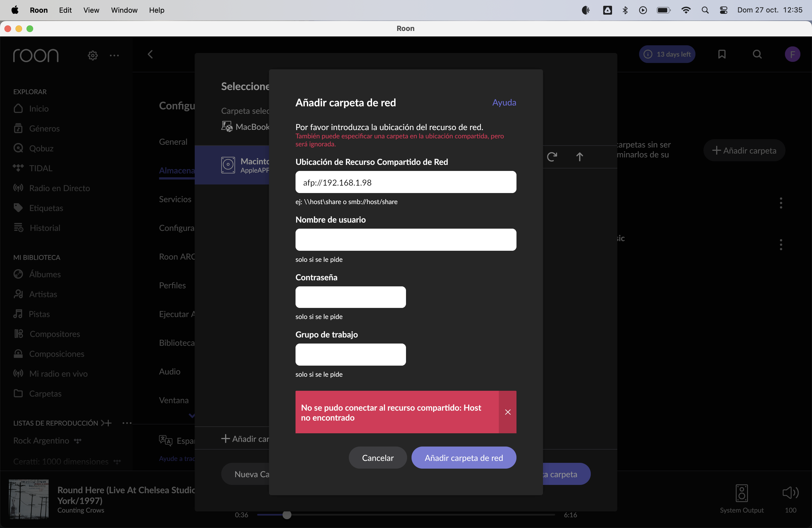Open Composiciones in Mi Biblioteca

[x=49, y=354]
